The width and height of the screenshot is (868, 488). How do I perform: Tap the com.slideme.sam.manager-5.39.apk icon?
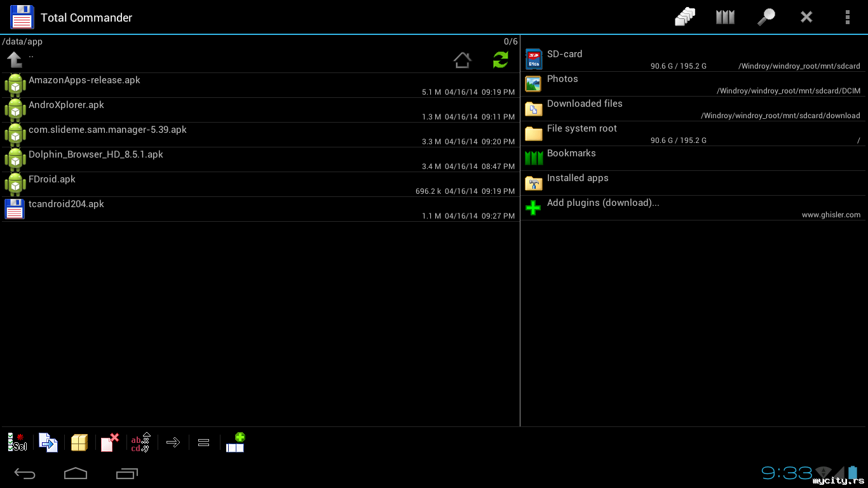(15, 135)
